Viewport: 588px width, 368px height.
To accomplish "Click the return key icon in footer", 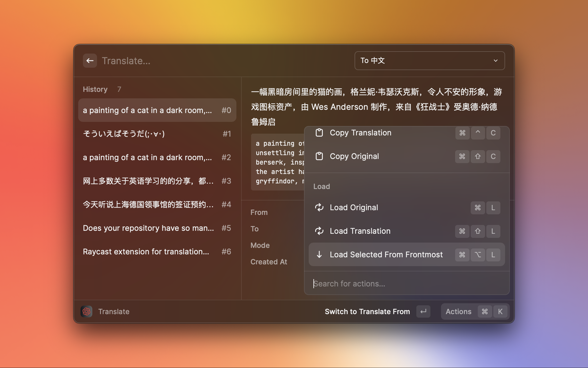I will click(x=423, y=311).
